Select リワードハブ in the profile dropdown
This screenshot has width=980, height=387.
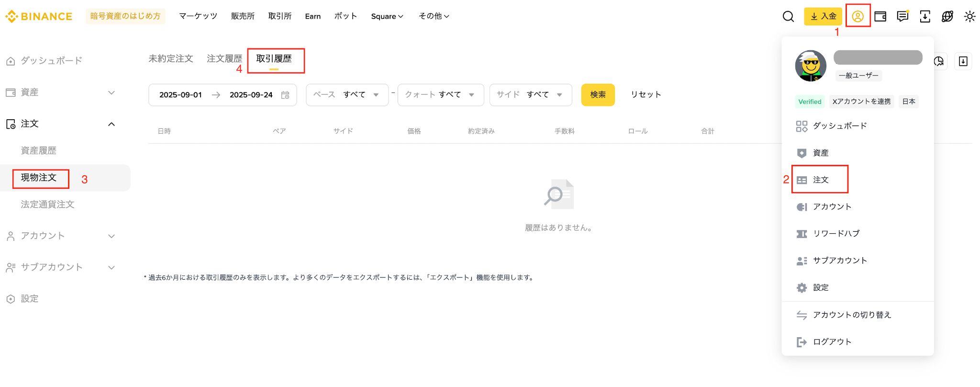pos(836,234)
